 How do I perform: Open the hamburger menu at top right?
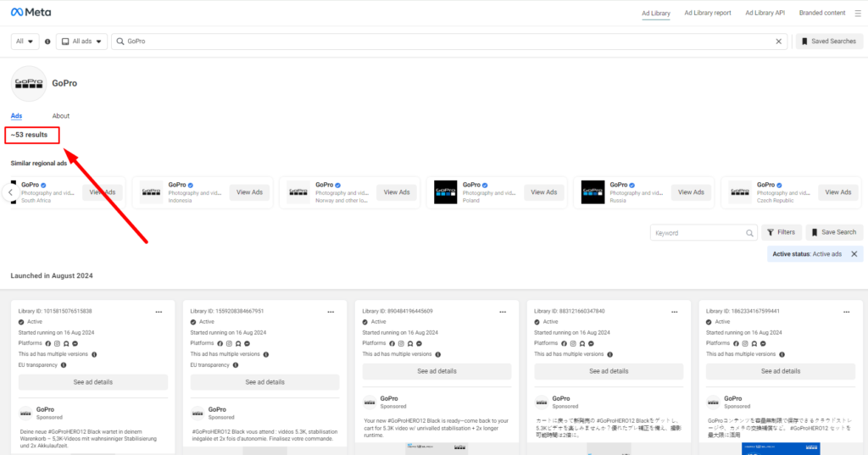pos(858,14)
